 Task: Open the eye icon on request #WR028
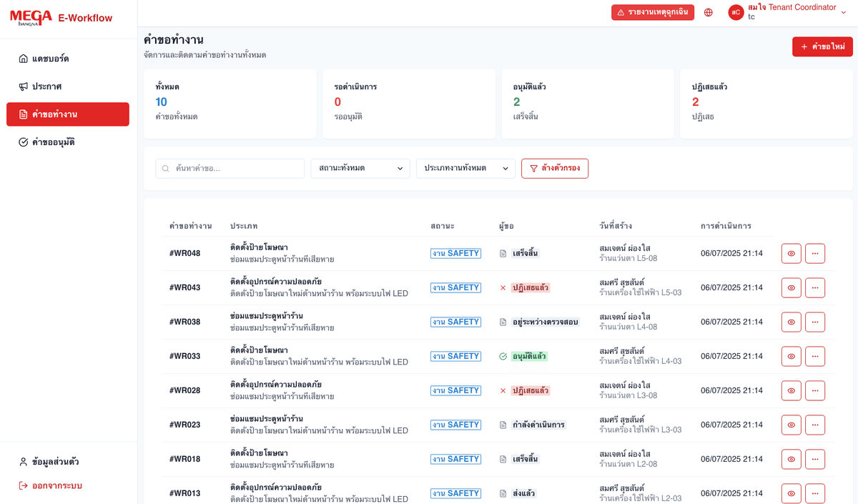pos(791,390)
